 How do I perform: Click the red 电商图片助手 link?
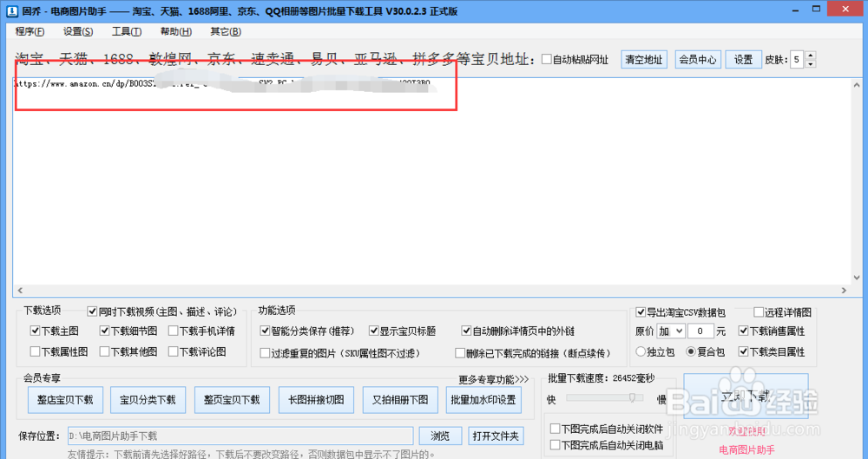(746, 449)
